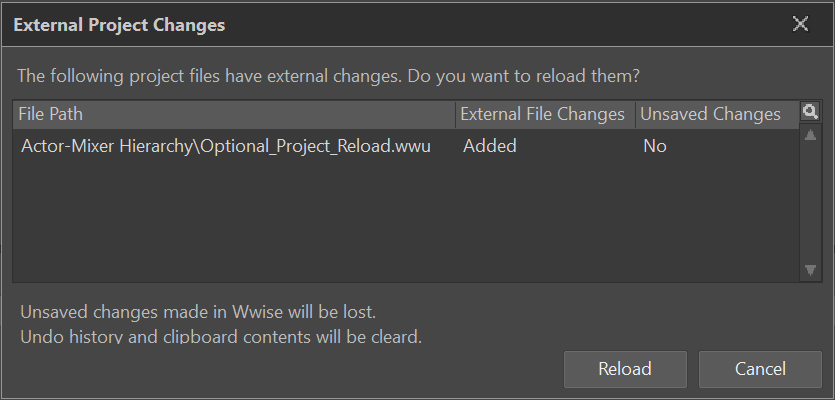The height and width of the screenshot is (400, 835).
Task: Click the vertical scrollbar track of list
Action: pyautogui.click(x=811, y=202)
